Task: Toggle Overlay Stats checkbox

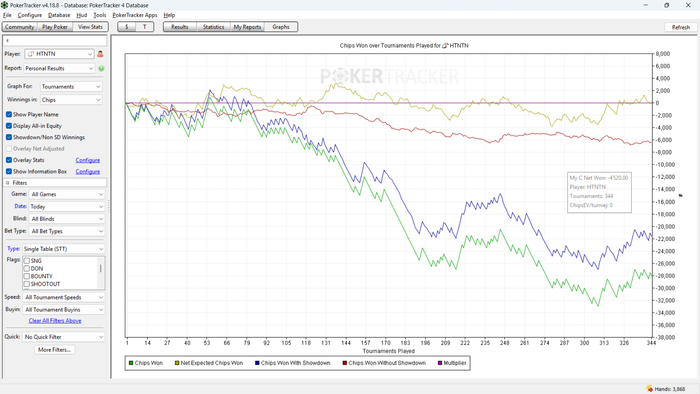Action: coord(9,160)
